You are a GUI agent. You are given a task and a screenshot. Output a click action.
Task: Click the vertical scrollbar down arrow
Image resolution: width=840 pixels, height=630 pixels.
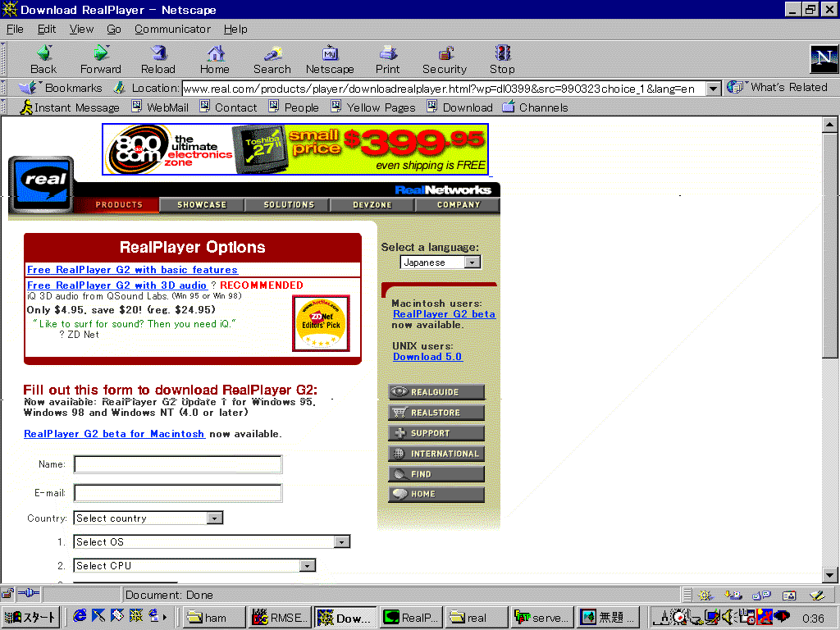[830, 575]
